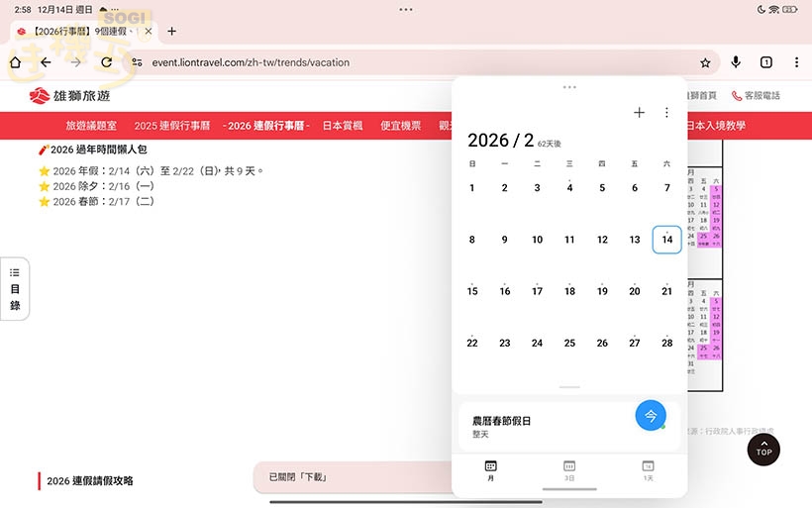The width and height of the screenshot is (812, 508).
Task: Select February 10 in the calendar
Action: 537,240
